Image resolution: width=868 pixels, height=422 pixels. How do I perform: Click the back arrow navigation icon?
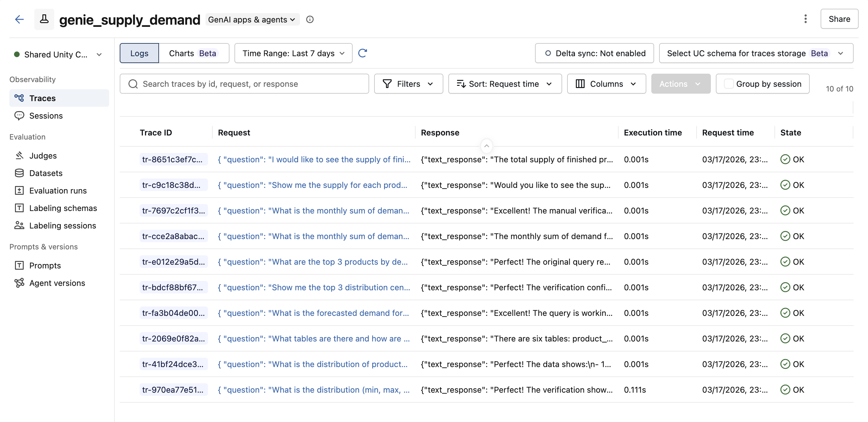pos(19,19)
